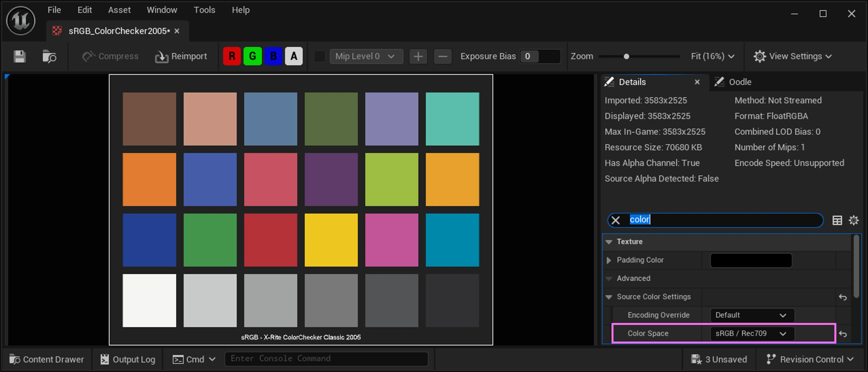Click the 3 Unsaved button
Image resolution: width=868 pixels, height=372 pixels.
point(719,359)
